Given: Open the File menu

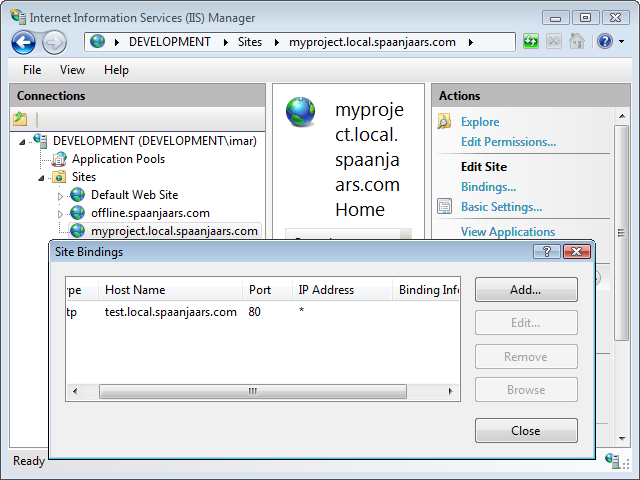Looking at the screenshot, I should click(32, 70).
